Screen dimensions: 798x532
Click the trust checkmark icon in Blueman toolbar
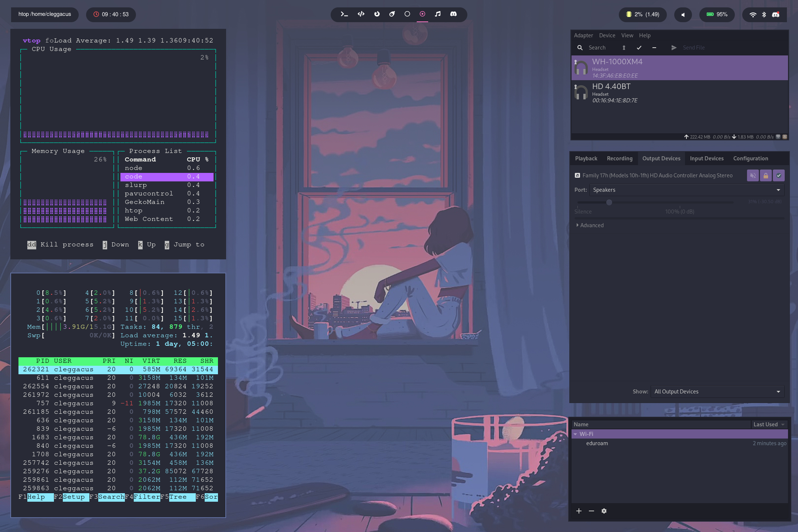pyautogui.click(x=639, y=48)
